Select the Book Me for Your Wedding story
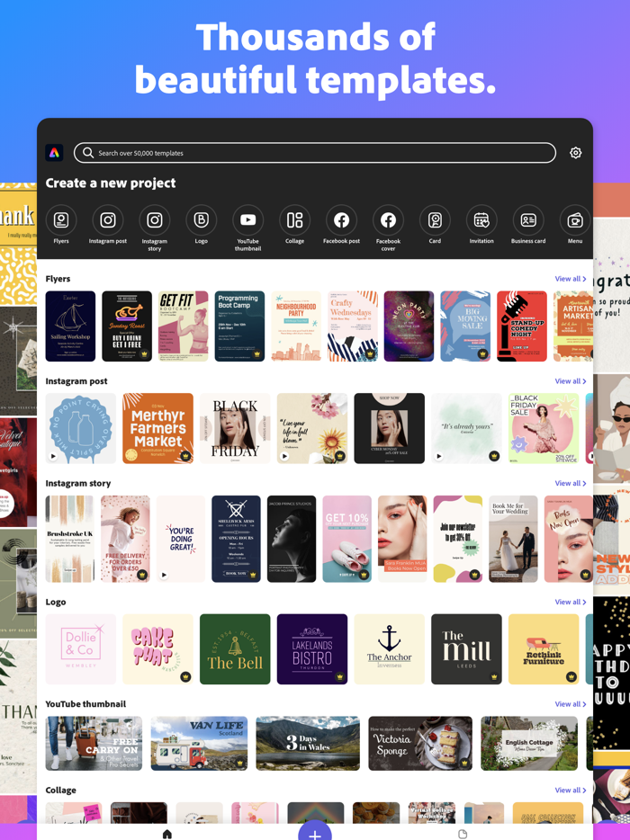 513,539
